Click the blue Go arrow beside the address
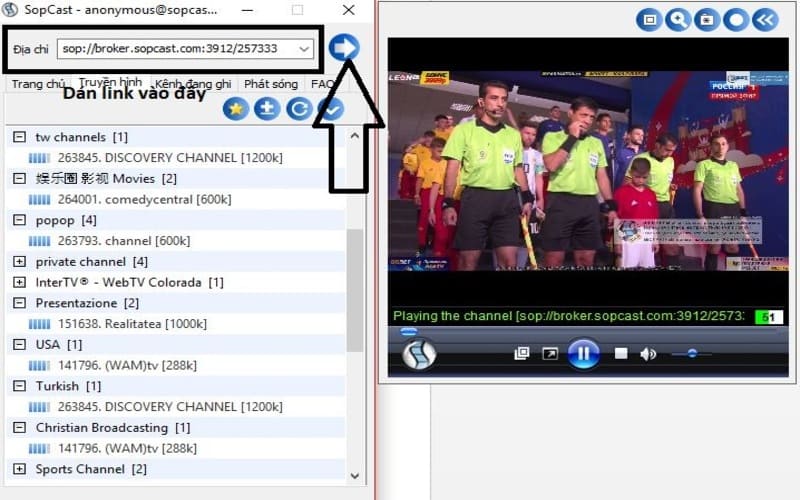Image resolution: width=800 pixels, height=500 pixels. point(344,48)
